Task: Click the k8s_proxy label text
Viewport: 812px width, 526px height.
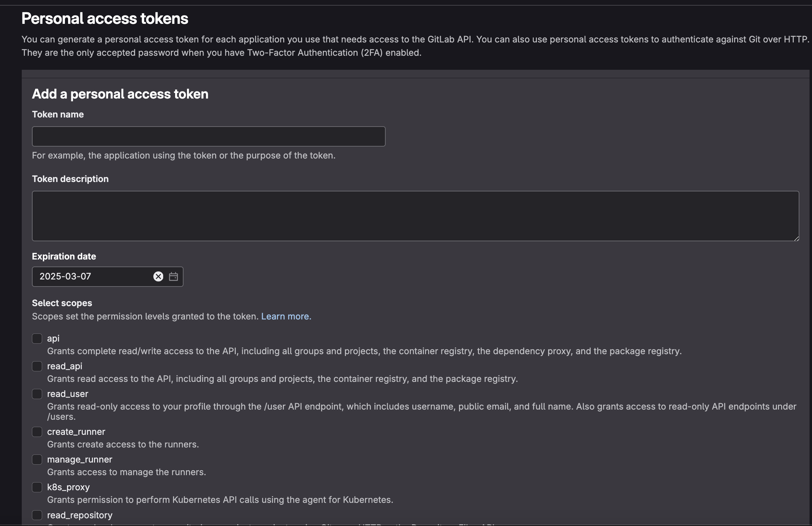Action: tap(68, 487)
